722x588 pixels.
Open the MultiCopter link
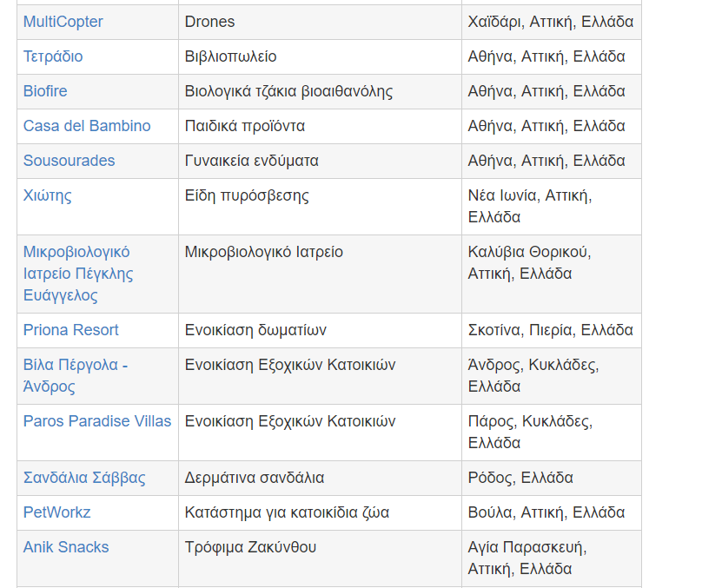point(63,22)
